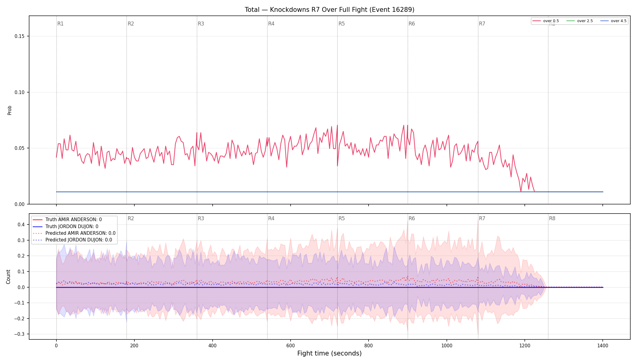Click the 0.00 tick on the Prob axis
This screenshot has height=364, width=637.
[19, 204]
